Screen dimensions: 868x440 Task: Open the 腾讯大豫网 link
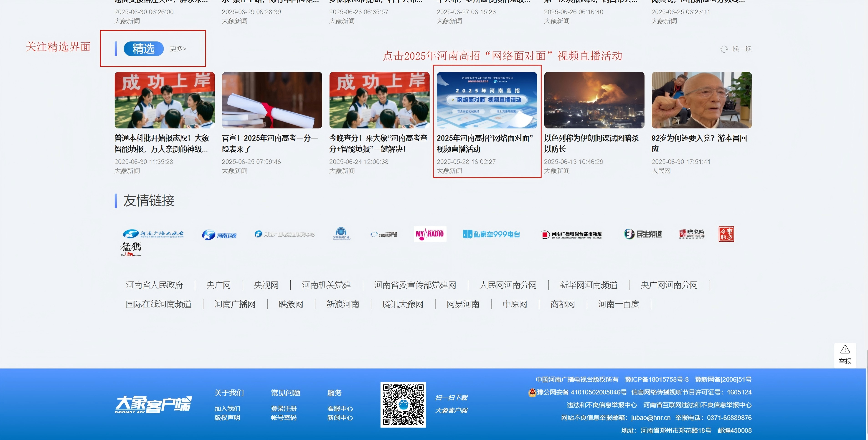point(403,304)
